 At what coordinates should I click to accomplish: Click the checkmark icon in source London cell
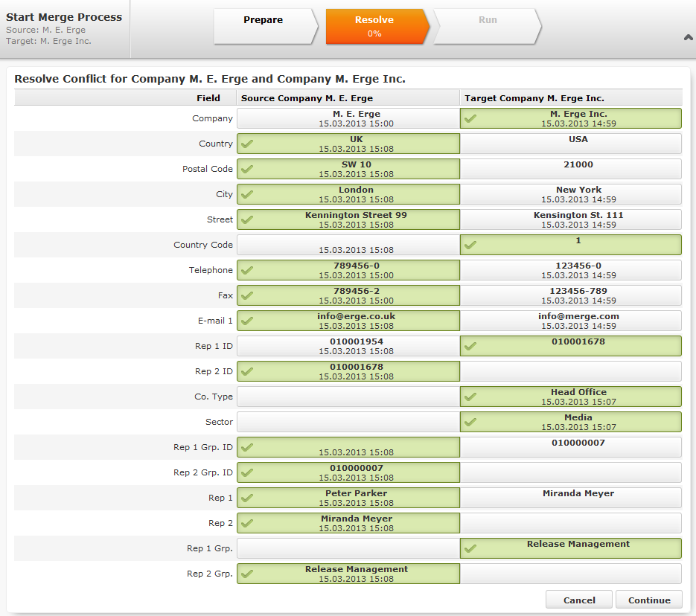247,194
